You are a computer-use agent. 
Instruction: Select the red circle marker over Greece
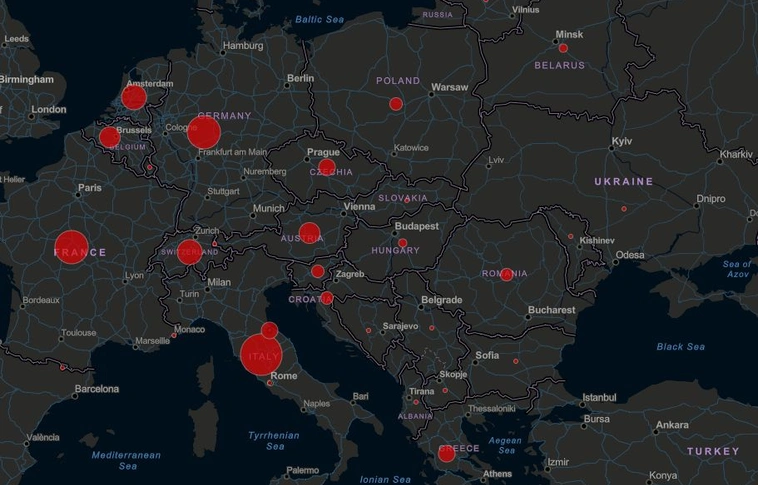click(447, 454)
